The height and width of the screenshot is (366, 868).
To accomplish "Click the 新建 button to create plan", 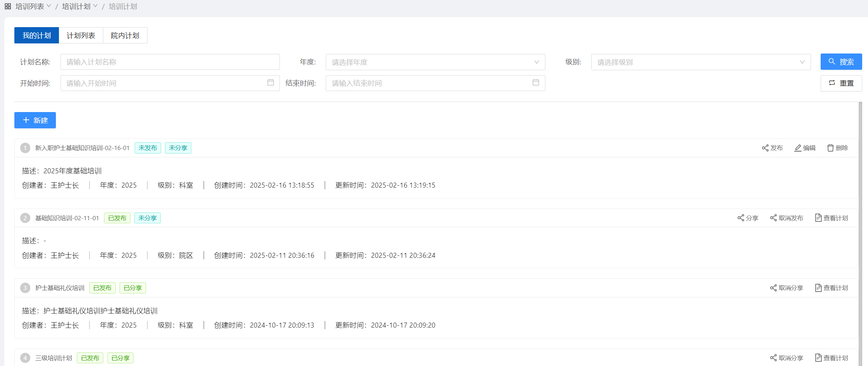I will [x=35, y=120].
